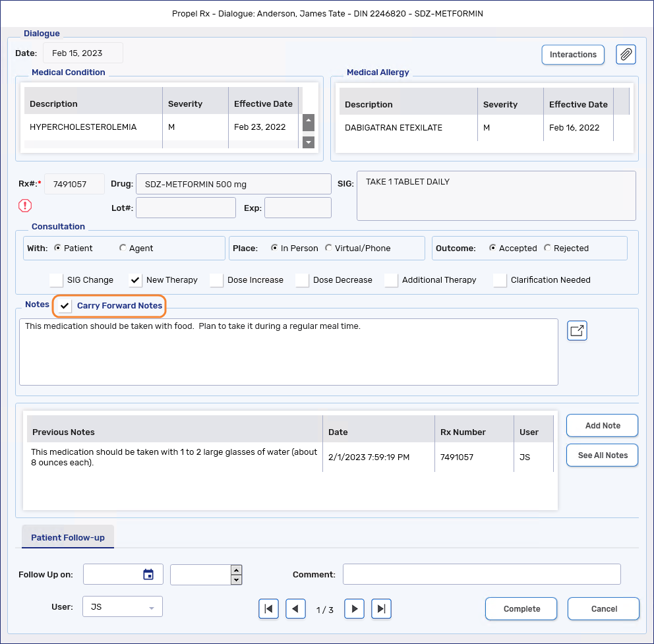Expand the Notes field with the pop-out icon
The height and width of the screenshot is (644, 654).
[577, 330]
